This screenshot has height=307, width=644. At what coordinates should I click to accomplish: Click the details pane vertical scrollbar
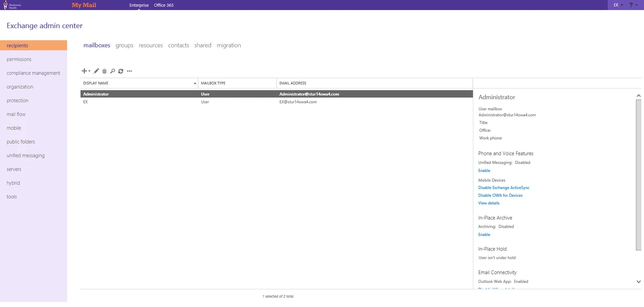click(x=638, y=175)
